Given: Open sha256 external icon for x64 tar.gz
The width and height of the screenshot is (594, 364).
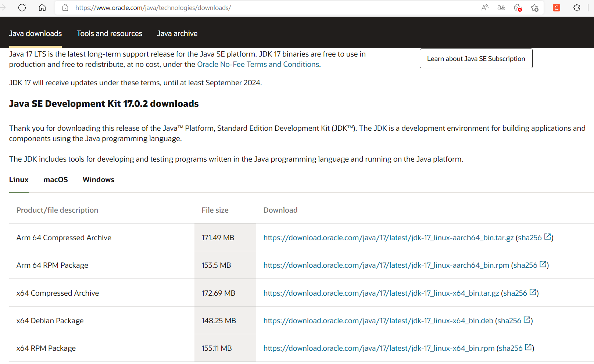Looking at the screenshot, I should (x=533, y=292).
